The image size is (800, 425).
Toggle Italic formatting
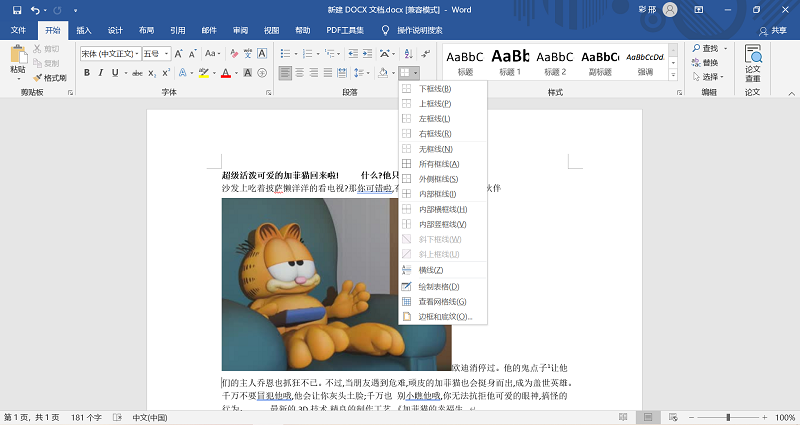click(x=101, y=73)
